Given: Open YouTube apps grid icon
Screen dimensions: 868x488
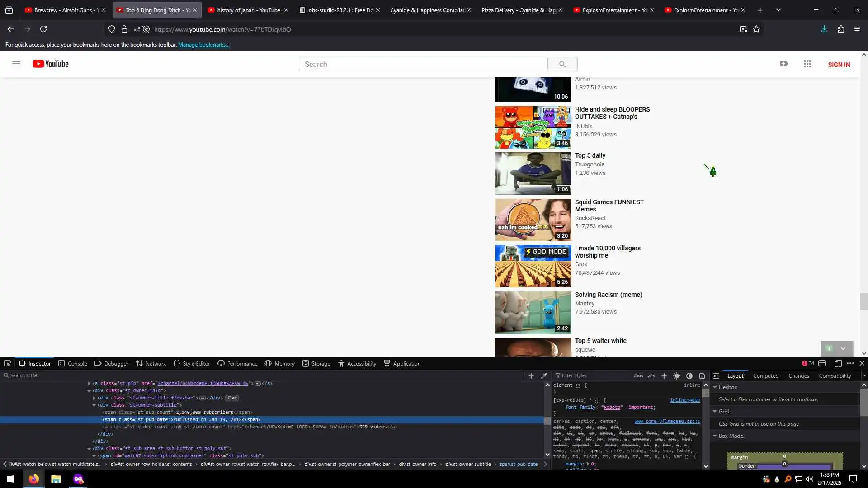Looking at the screenshot, I should coord(807,64).
